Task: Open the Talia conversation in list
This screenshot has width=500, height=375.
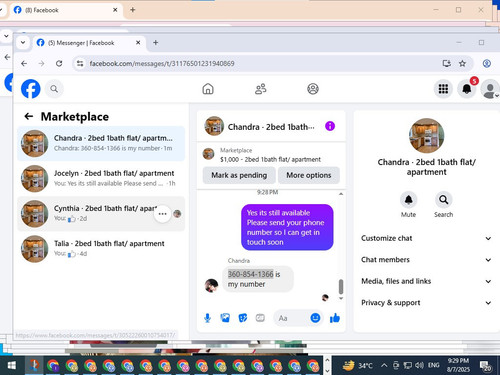Action: click(x=101, y=249)
